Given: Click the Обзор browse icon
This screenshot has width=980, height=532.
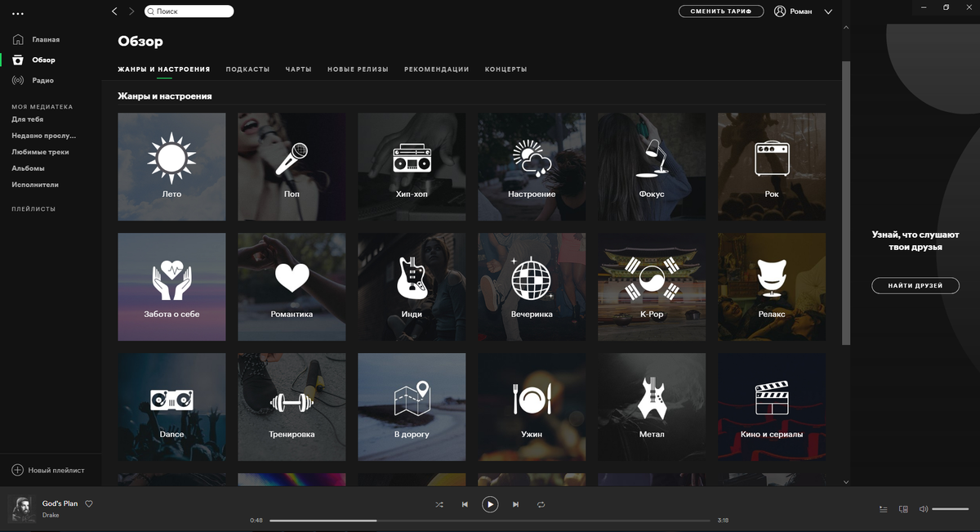Looking at the screenshot, I should click(x=18, y=60).
